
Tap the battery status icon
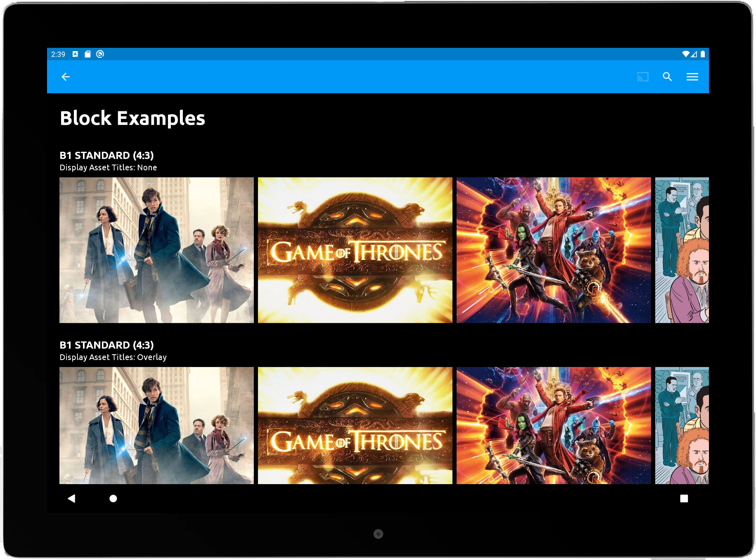pos(703,54)
